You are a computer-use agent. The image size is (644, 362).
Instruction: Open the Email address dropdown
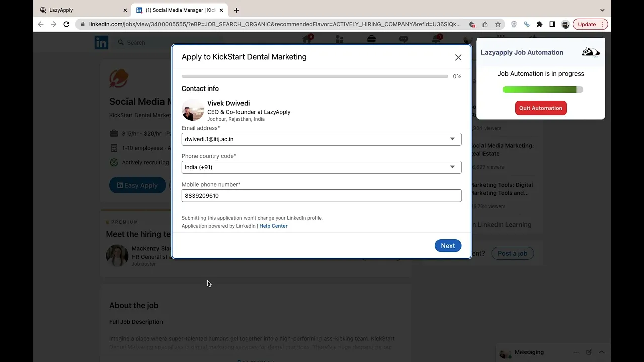click(321, 139)
